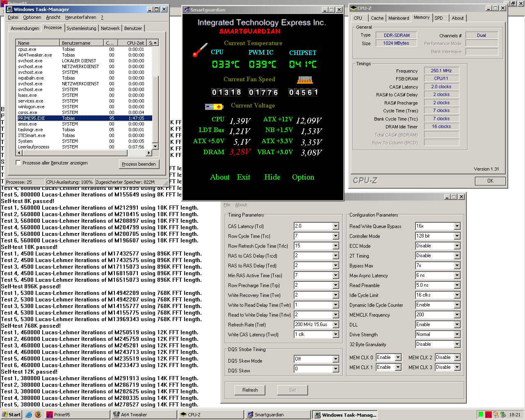Click the Smartguardian title bar icon
The image size is (525, 420).
[x=187, y=9]
